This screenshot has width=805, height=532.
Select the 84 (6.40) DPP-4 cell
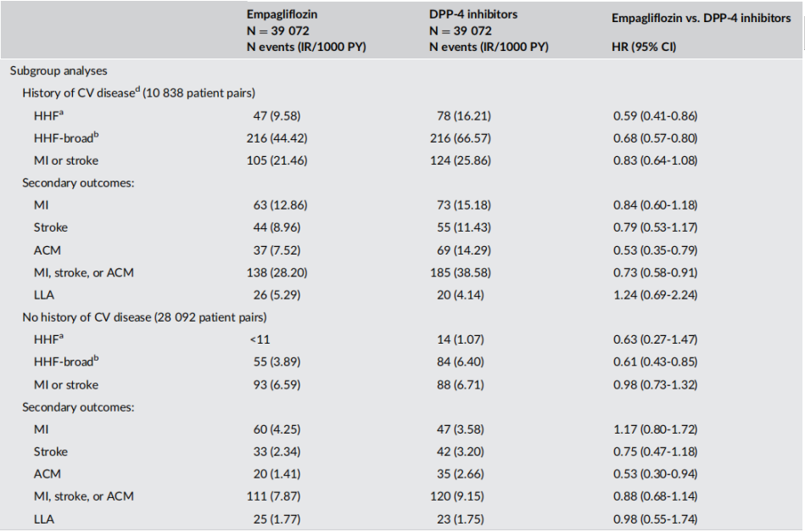click(x=461, y=362)
